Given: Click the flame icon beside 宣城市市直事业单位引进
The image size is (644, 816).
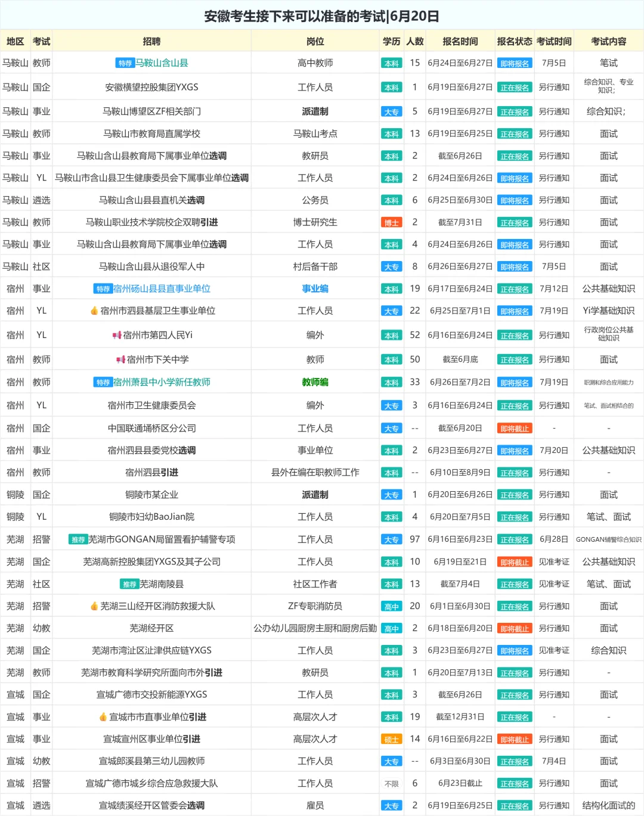Looking at the screenshot, I should pyautogui.click(x=103, y=716).
